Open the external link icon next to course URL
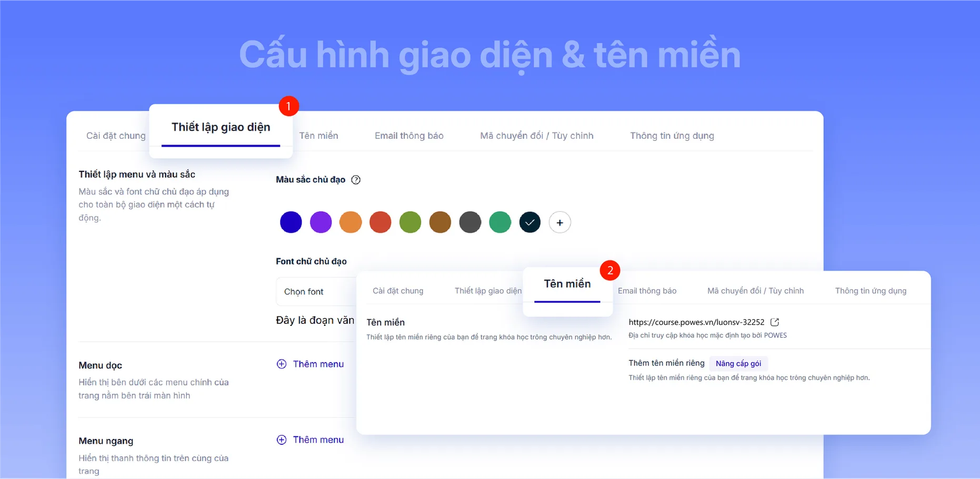This screenshot has width=980, height=479. (x=775, y=322)
